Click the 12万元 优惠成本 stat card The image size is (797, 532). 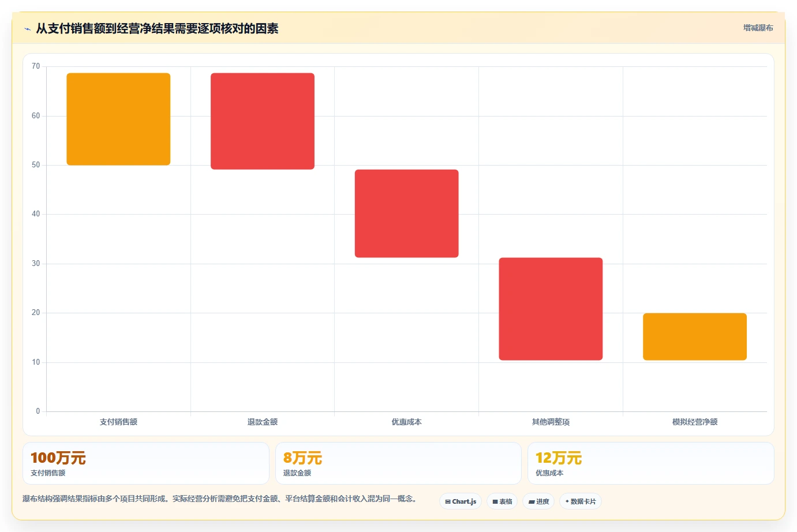coord(651,463)
